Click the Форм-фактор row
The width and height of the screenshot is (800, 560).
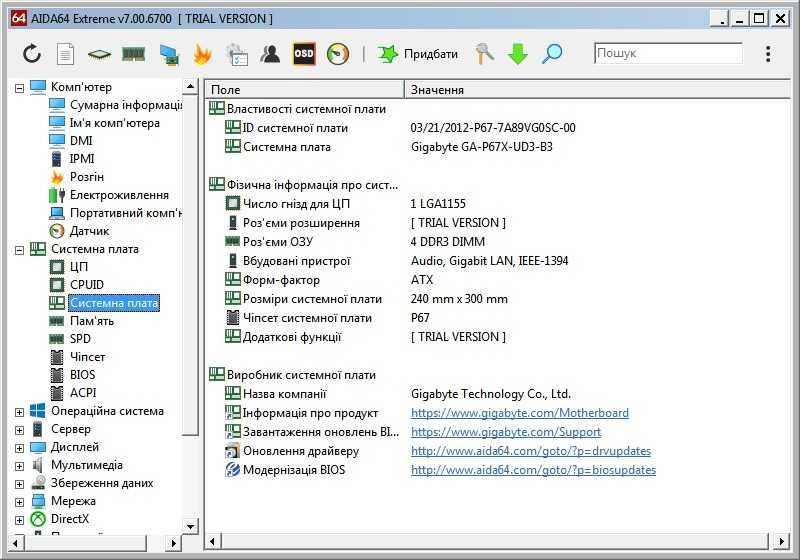(498, 280)
